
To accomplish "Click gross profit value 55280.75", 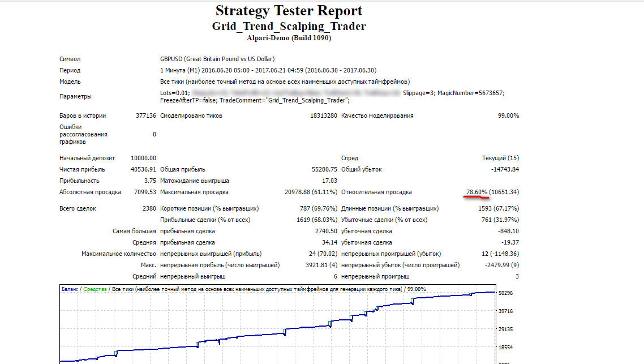I will pyautogui.click(x=324, y=169).
